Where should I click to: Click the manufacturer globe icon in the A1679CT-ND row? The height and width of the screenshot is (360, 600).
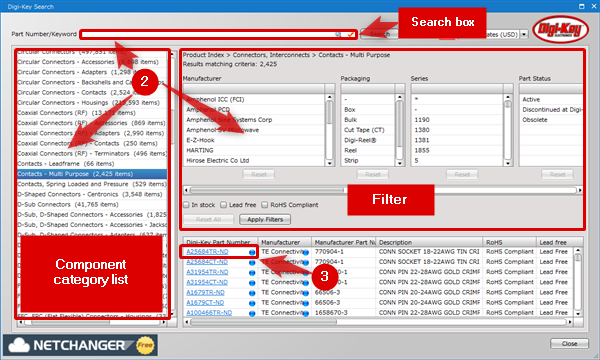click(305, 303)
